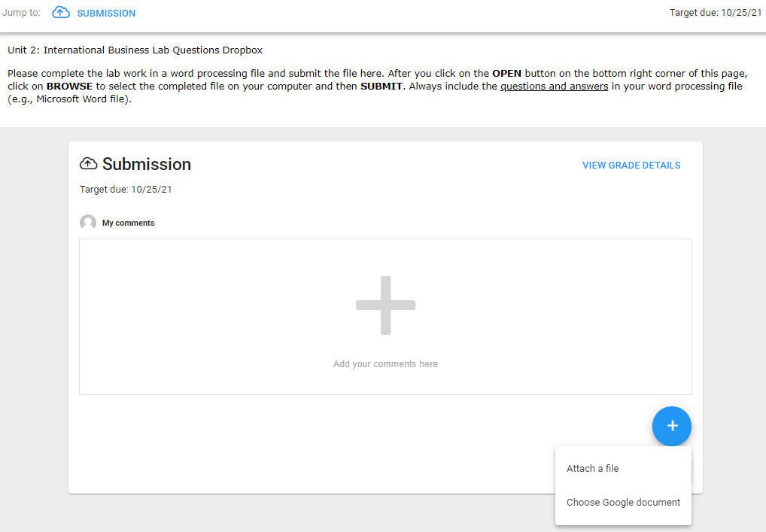Click the bold SUBMIT word in instructions
This screenshot has width=766, height=532.
point(381,87)
